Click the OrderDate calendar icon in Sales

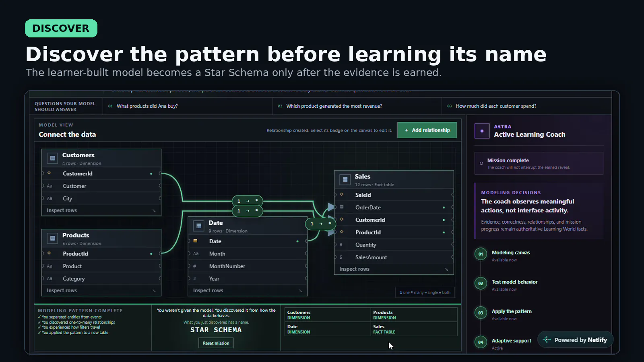pyautogui.click(x=341, y=207)
